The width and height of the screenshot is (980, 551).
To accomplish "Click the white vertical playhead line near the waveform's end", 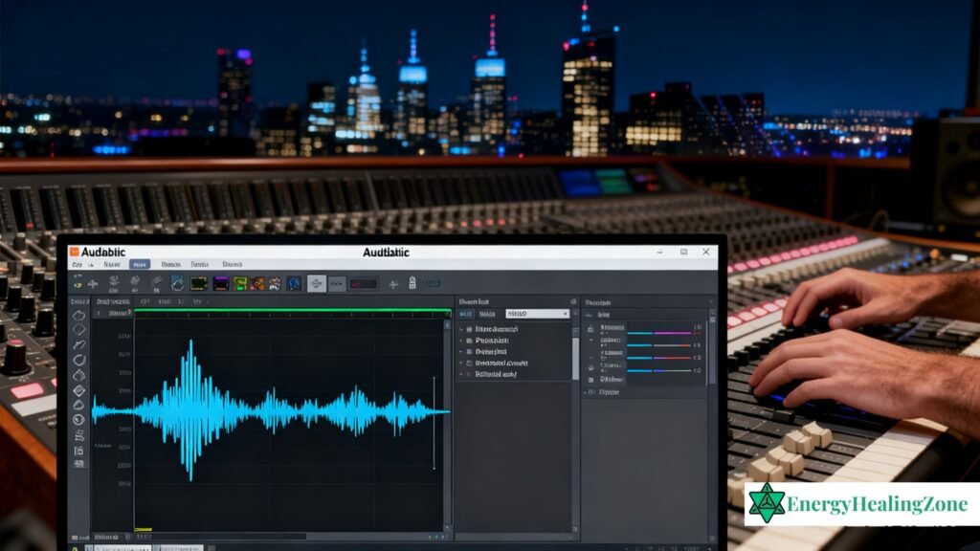I will point(434,423).
